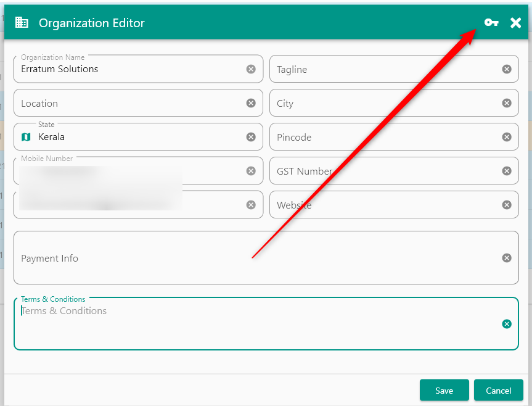Clear the Organization Name field
Viewport: 532px width, 406px height.
coord(251,69)
